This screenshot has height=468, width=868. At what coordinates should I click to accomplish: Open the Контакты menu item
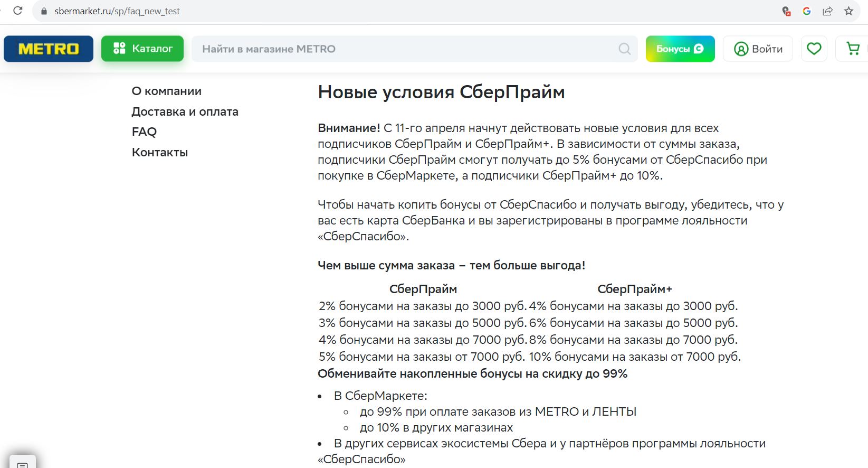point(160,152)
